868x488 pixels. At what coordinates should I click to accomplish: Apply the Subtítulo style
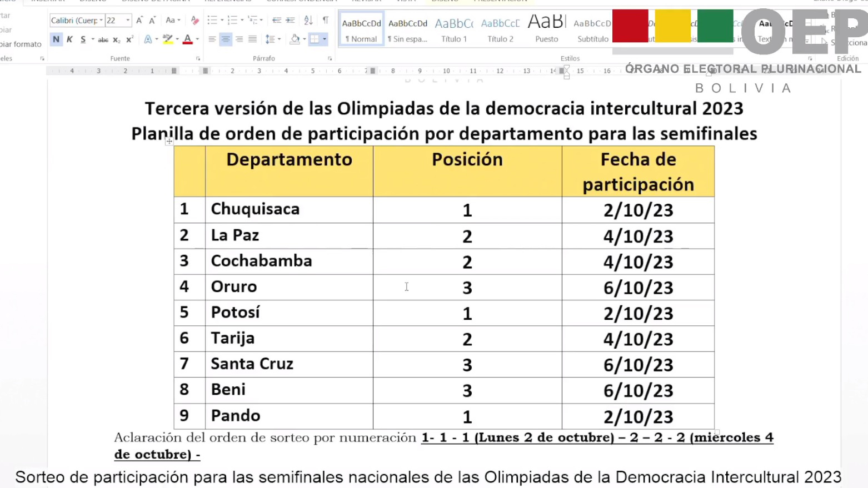point(592,31)
